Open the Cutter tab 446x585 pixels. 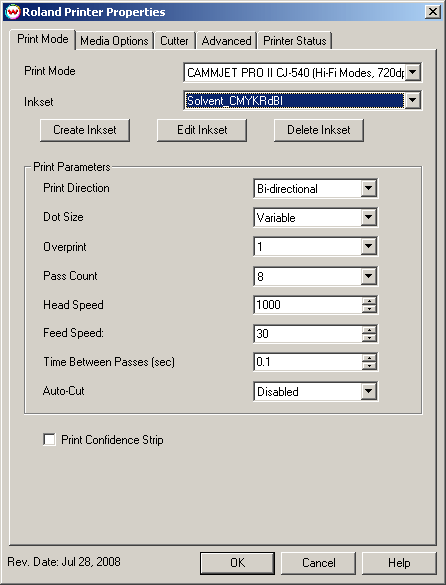click(174, 41)
